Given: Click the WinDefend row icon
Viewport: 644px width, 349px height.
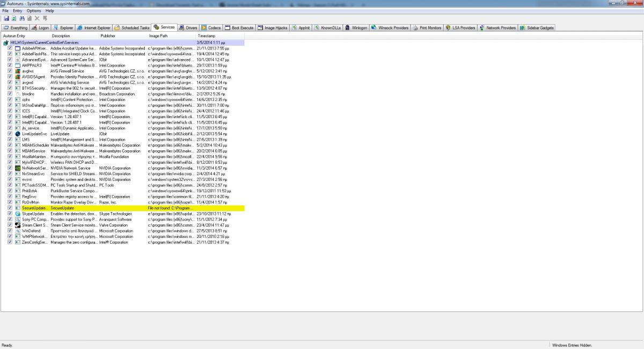Looking at the screenshot, I should [x=18, y=231].
